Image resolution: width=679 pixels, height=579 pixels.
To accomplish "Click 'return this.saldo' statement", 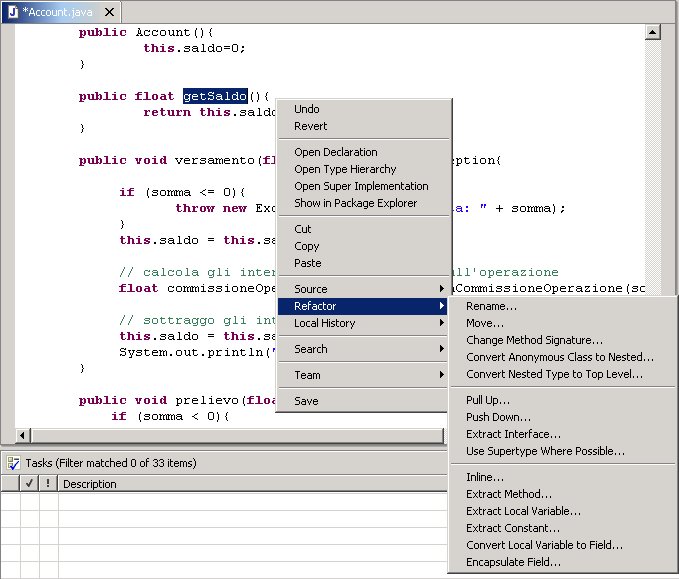I will (210, 112).
